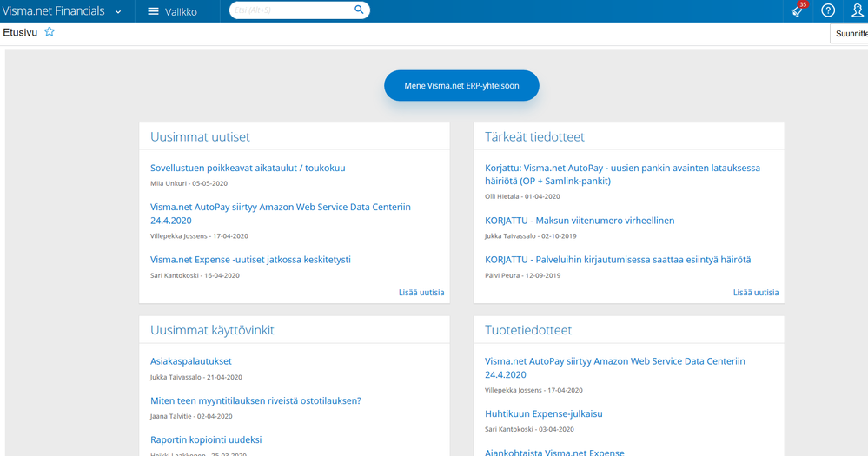Open the user profile icon

(858, 10)
